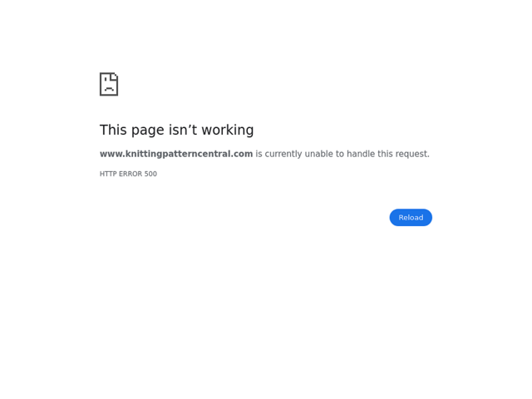Image resolution: width=532 pixels, height=399 pixels.
Task: Click "is currently unable to handle this request" text
Action: [342, 154]
